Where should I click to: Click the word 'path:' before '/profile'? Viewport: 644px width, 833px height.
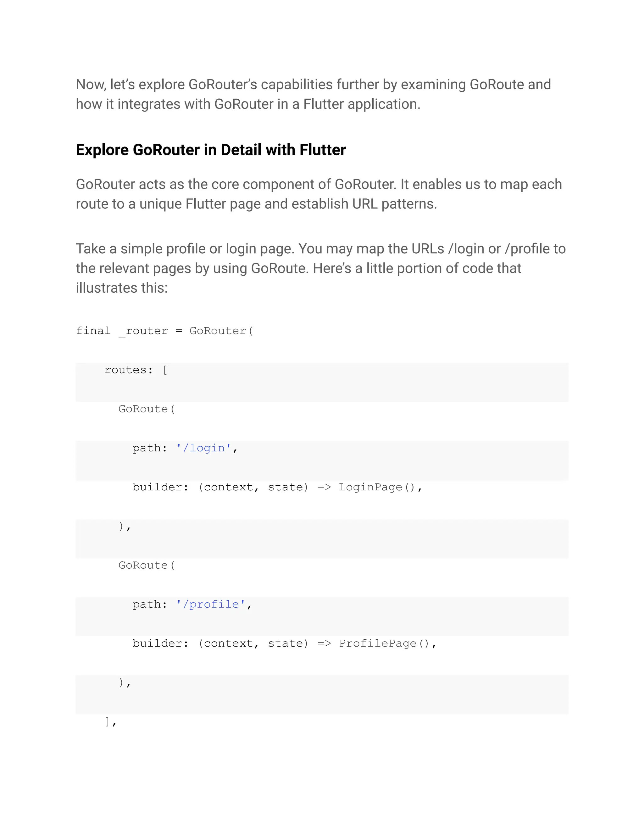150,604
